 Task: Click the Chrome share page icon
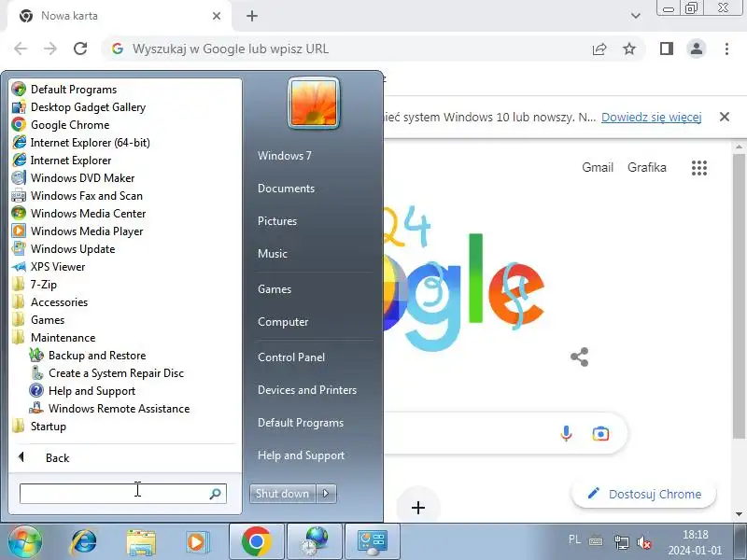pos(599,49)
